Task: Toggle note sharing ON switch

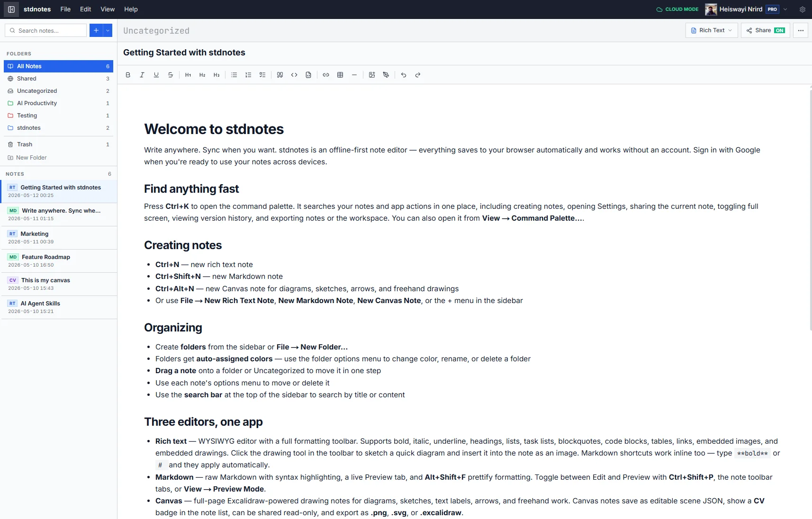Action: pos(779,30)
